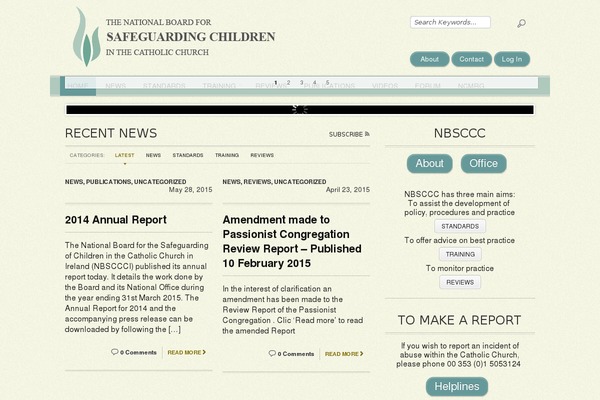The height and width of the screenshot is (400, 600).
Task: Click Read More for Passionist amendment article
Action: (344, 354)
